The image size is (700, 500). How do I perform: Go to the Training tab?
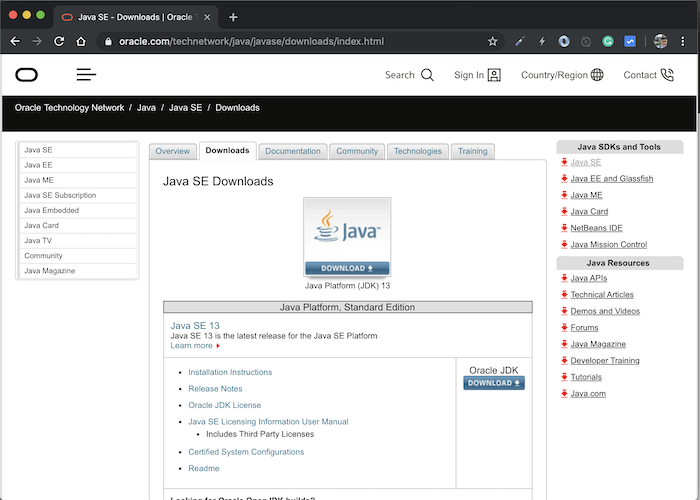click(x=472, y=151)
